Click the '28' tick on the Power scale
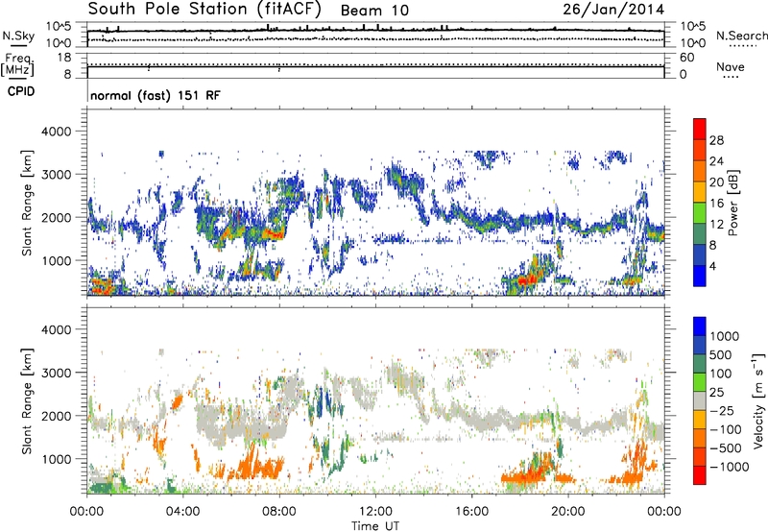The height and width of the screenshot is (532, 768). pos(716,140)
